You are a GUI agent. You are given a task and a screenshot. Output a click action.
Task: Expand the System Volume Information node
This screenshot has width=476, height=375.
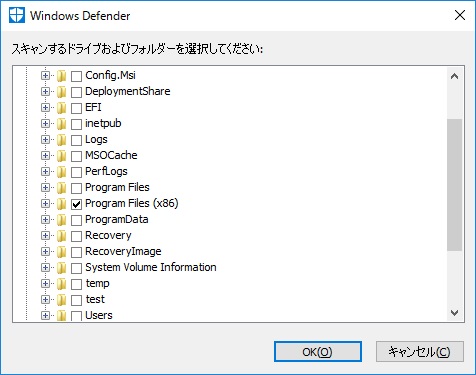click(x=45, y=267)
